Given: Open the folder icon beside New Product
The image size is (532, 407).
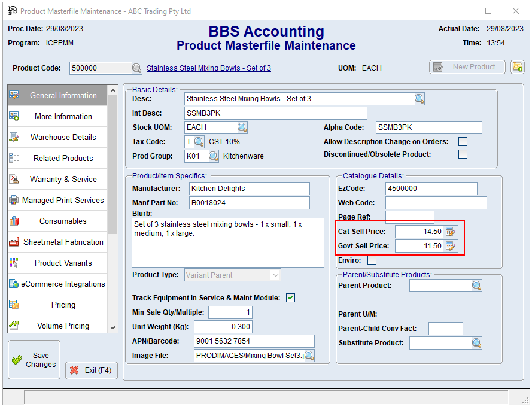Looking at the screenshot, I should (x=517, y=67).
